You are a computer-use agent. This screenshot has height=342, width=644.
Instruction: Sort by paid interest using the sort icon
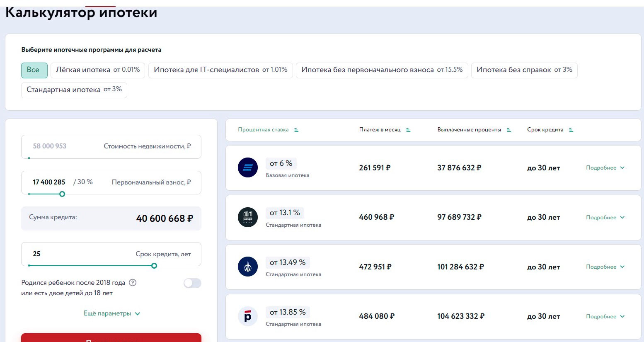click(509, 130)
